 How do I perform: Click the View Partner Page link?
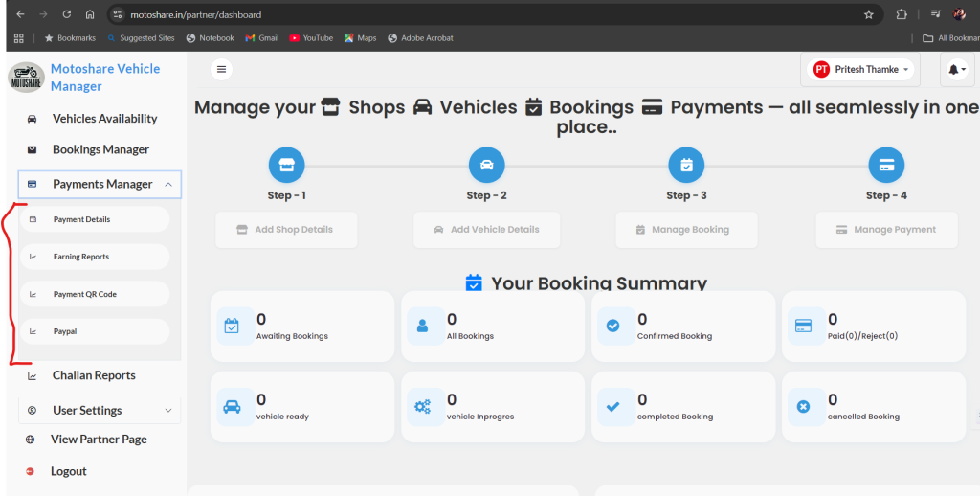99,440
